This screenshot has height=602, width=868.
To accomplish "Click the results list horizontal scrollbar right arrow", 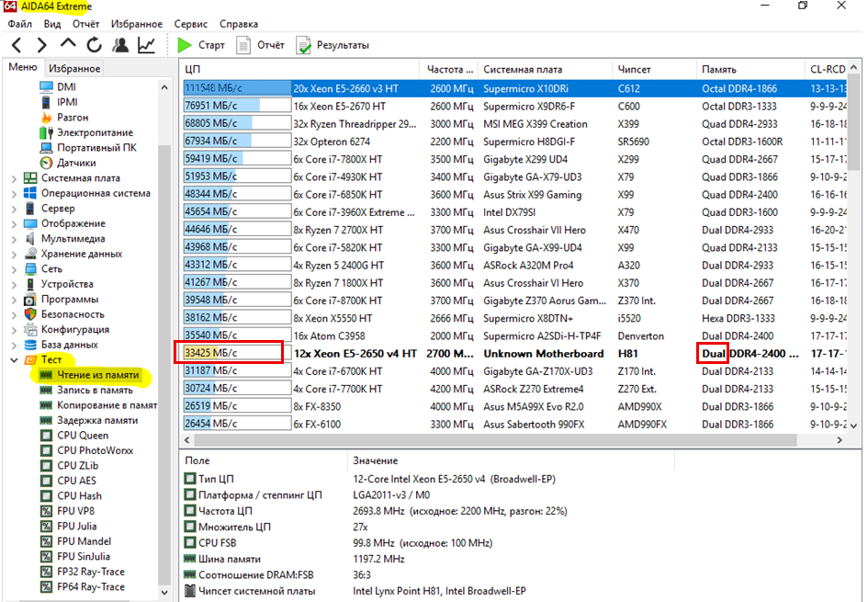I will pos(840,439).
